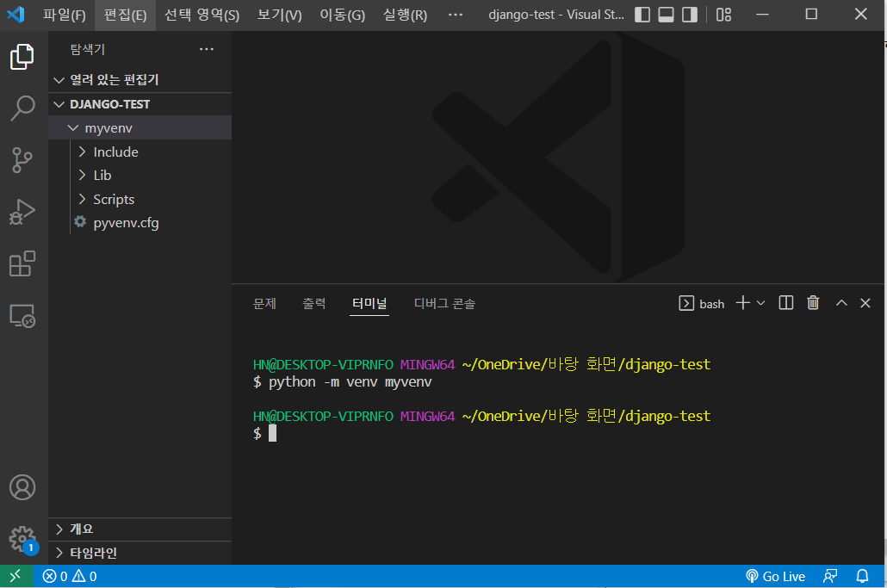The height and width of the screenshot is (588, 887).
Task: Click the VS Code logo icon
Action: [x=16, y=14]
